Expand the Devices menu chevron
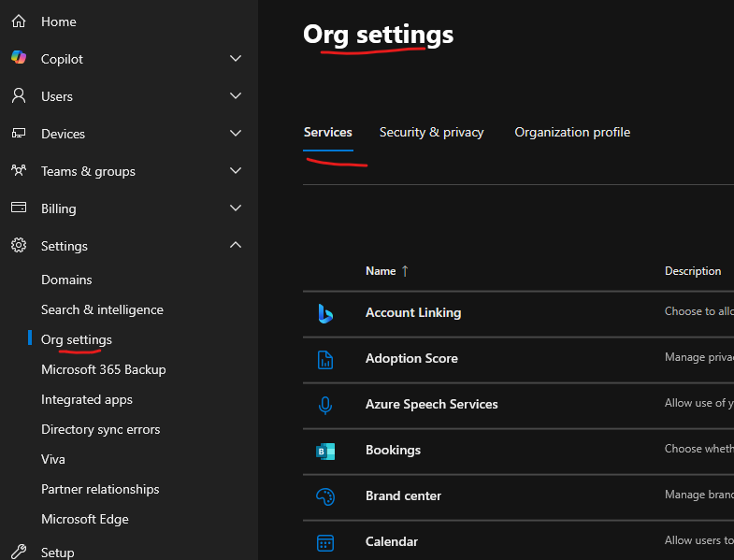 click(x=236, y=134)
